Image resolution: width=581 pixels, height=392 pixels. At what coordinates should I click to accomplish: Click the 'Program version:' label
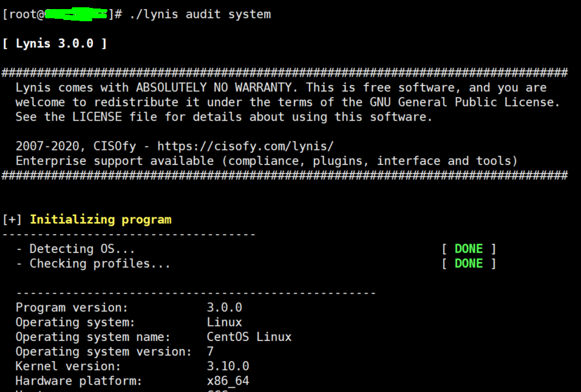(x=72, y=308)
